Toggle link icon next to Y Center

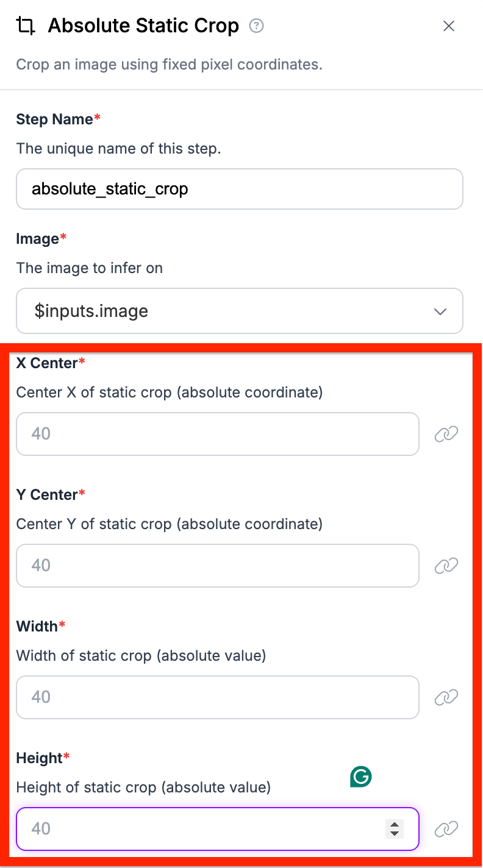click(446, 566)
